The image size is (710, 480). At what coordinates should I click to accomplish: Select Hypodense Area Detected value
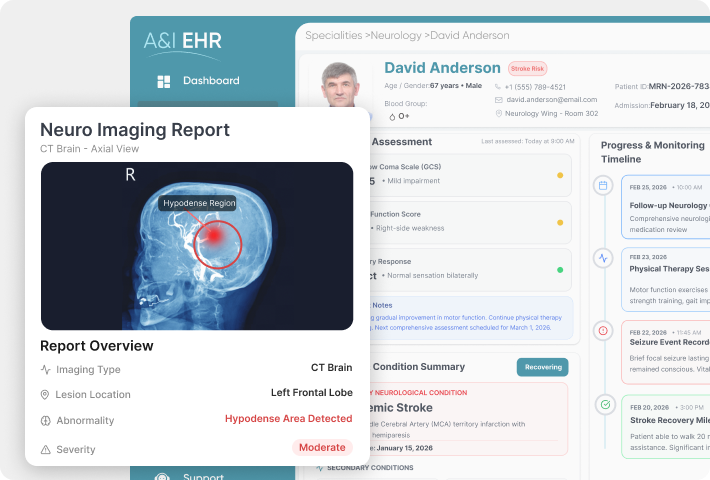point(288,418)
